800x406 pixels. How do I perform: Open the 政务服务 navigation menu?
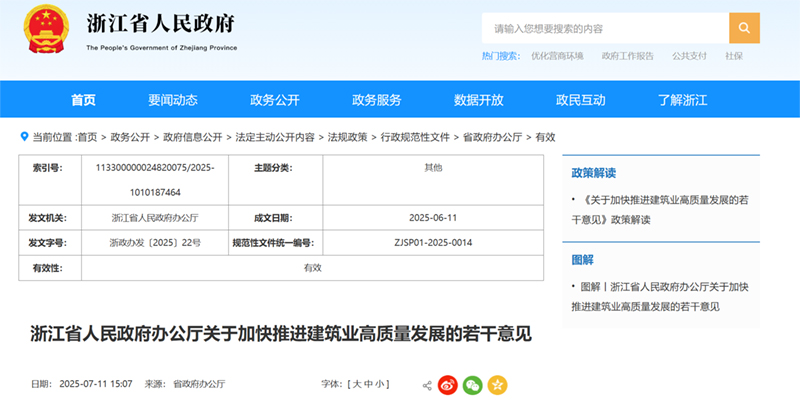(377, 100)
